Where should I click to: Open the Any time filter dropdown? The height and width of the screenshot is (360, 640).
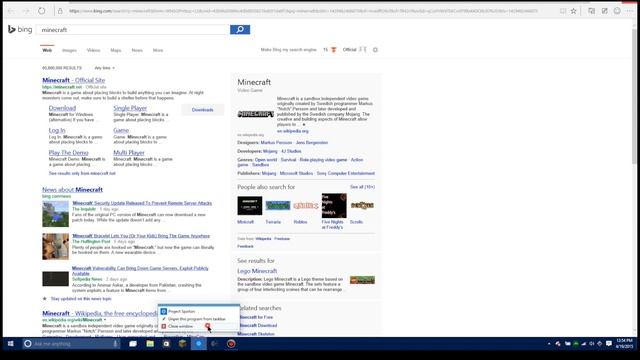pyautogui.click(x=104, y=68)
